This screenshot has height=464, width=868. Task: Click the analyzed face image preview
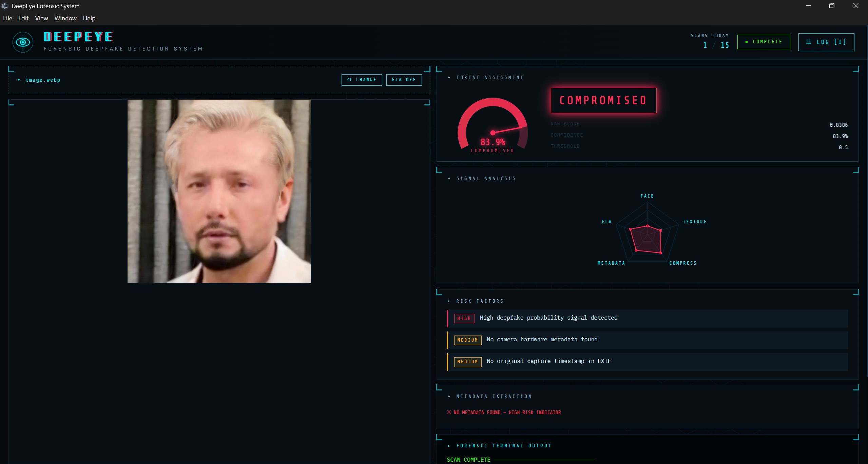tap(219, 191)
